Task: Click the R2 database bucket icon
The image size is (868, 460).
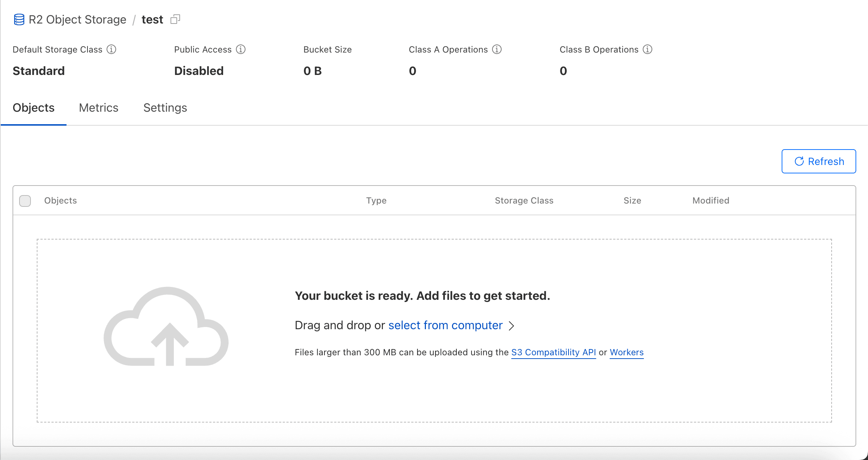Action: coord(19,19)
